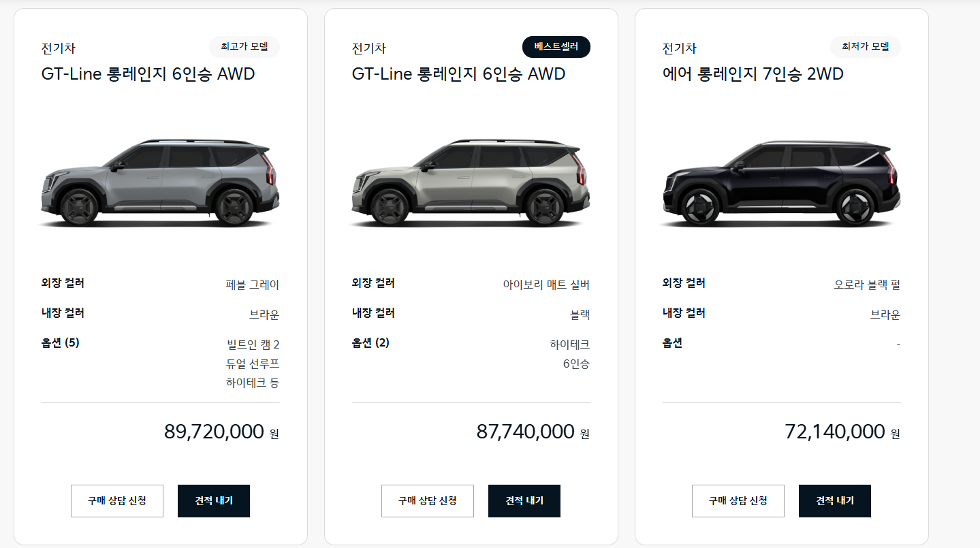Screen dimensions: 980x548
Task: Click 견적 내기 for 87,740,000원 model
Action: point(524,501)
